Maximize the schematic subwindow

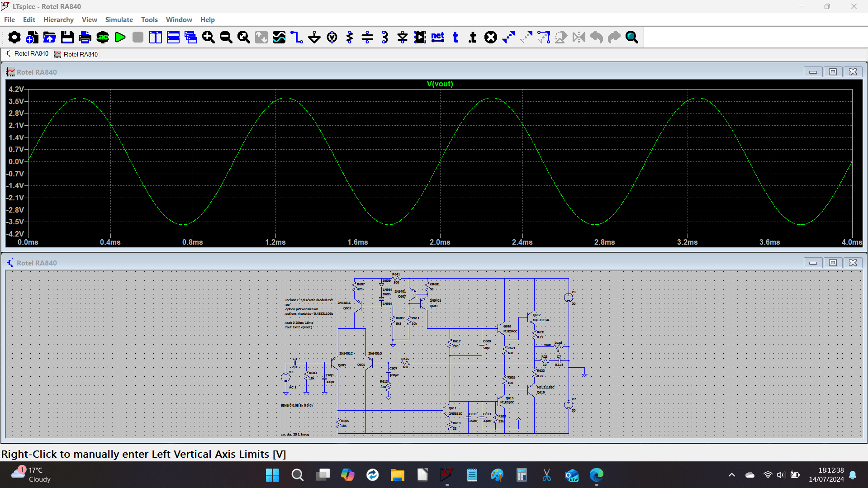[x=833, y=263]
